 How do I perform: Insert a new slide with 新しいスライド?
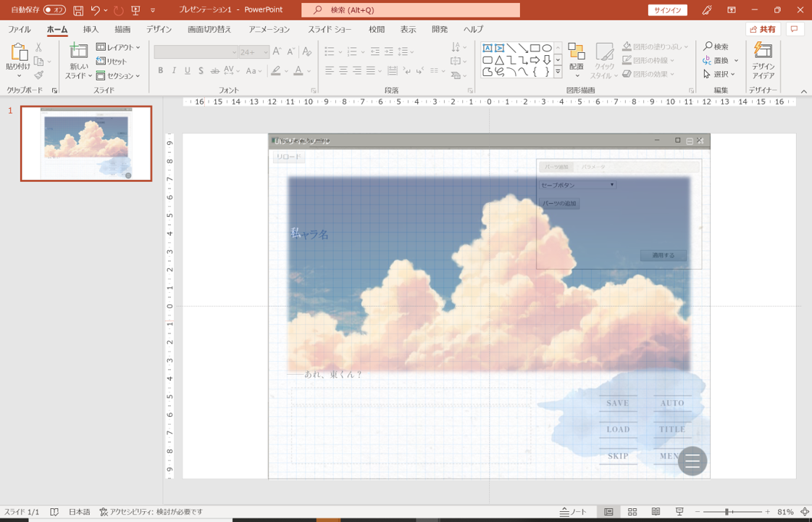(78, 51)
